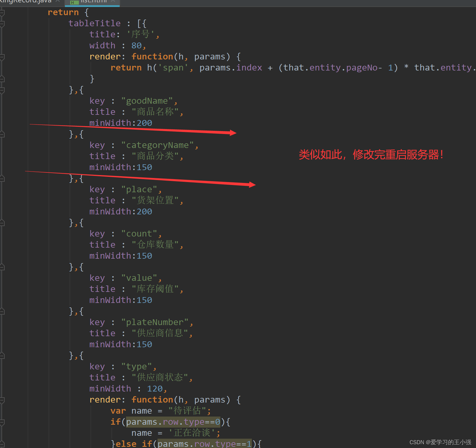Click the "value" key string
Screen dimensions: 476x448
pos(139,278)
